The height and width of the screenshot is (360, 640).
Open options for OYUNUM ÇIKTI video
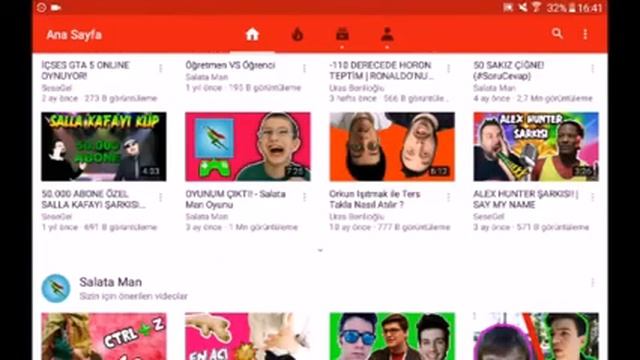(x=304, y=197)
